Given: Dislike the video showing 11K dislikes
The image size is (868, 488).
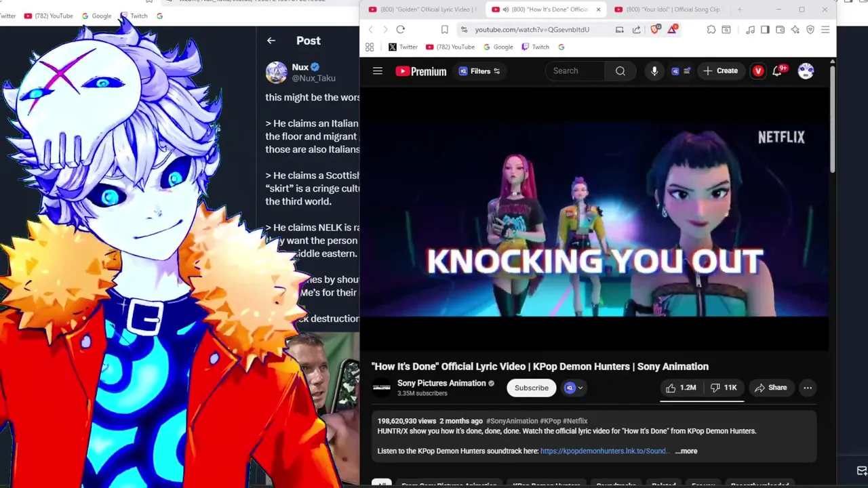Looking at the screenshot, I should [x=723, y=388].
